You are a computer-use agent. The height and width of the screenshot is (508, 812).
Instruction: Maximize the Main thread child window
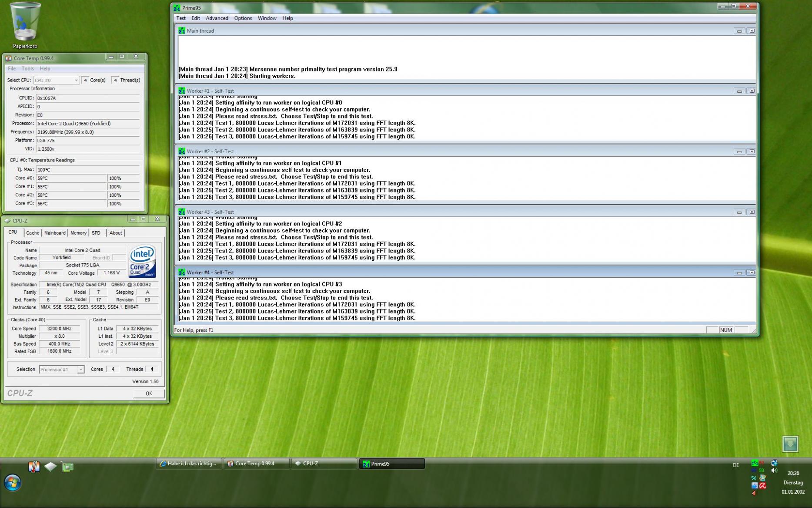pyautogui.click(x=752, y=31)
